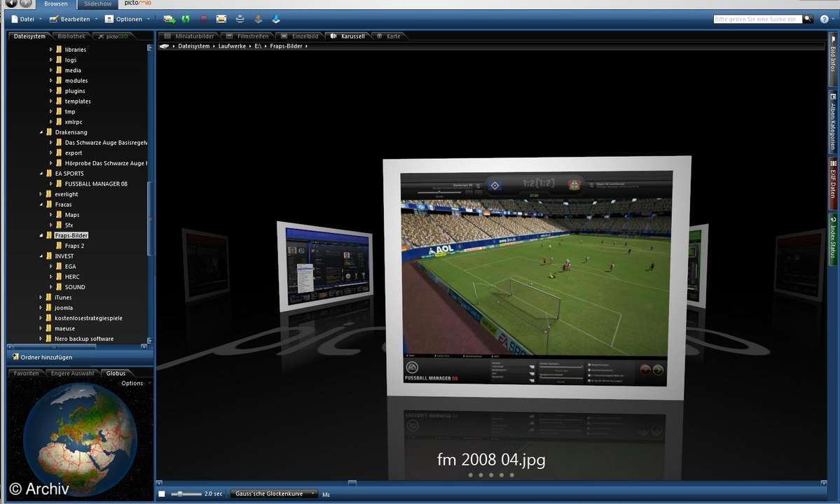The width and height of the screenshot is (840, 504).
Task: Select the blue thumbnail left of center
Action: coord(325,266)
